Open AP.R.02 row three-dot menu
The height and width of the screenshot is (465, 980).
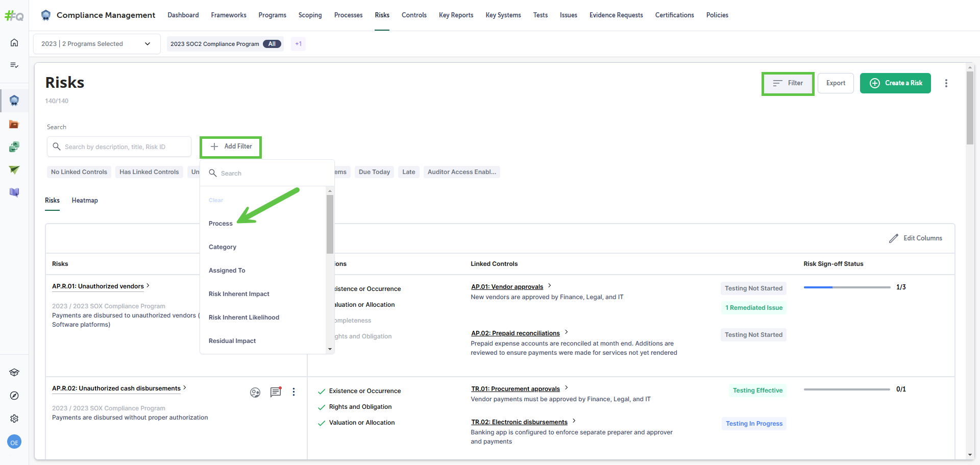[x=293, y=392]
